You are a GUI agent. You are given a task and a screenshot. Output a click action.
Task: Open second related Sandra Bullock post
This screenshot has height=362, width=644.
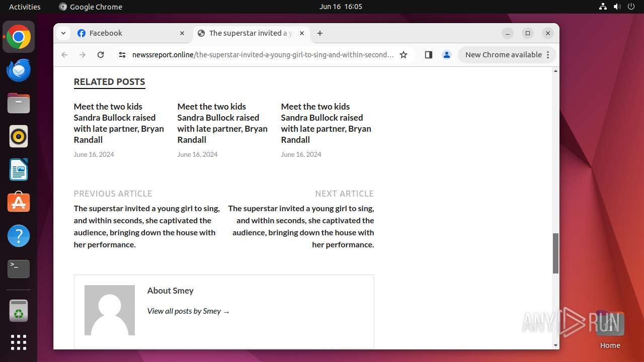tap(222, 123)
